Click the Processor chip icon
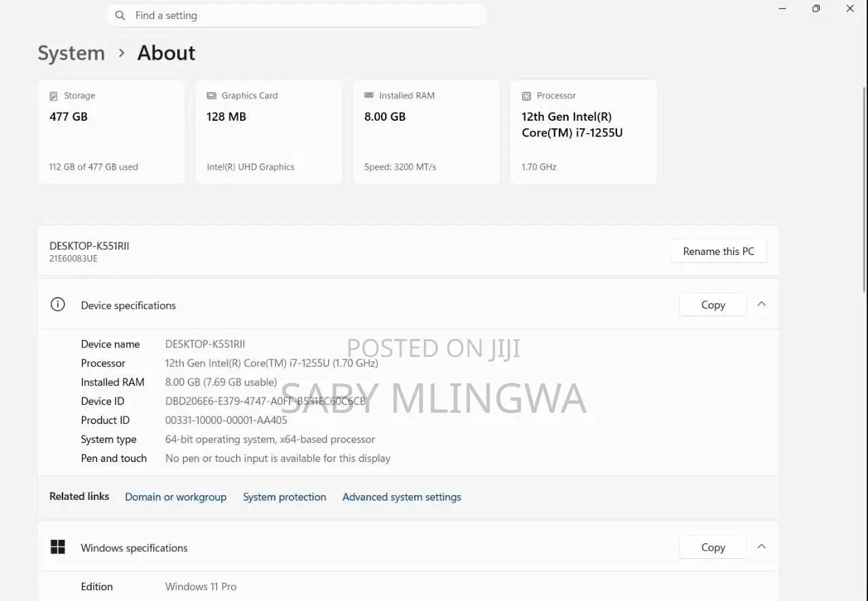This screenshot has height=601, width=868. 526,96
